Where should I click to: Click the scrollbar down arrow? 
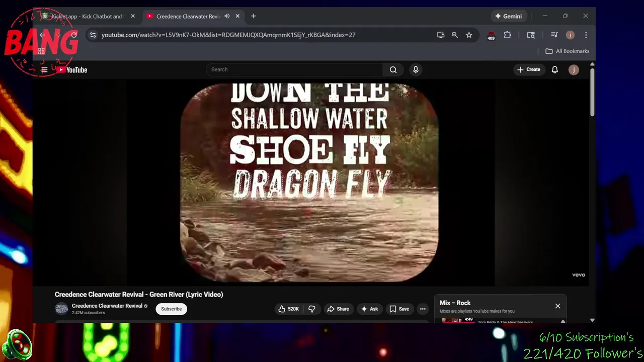click(592, 320)
